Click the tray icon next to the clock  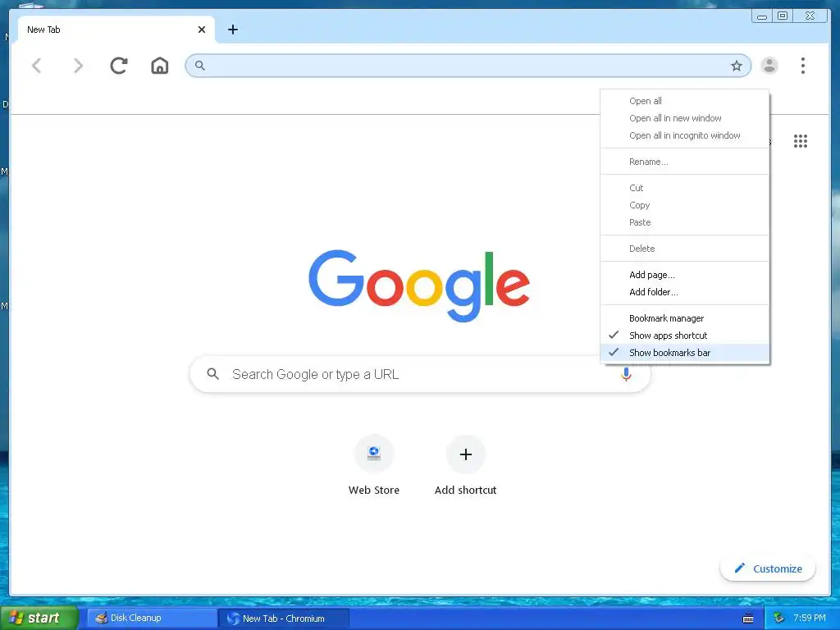pyautogui.click(x=779, y=619)
